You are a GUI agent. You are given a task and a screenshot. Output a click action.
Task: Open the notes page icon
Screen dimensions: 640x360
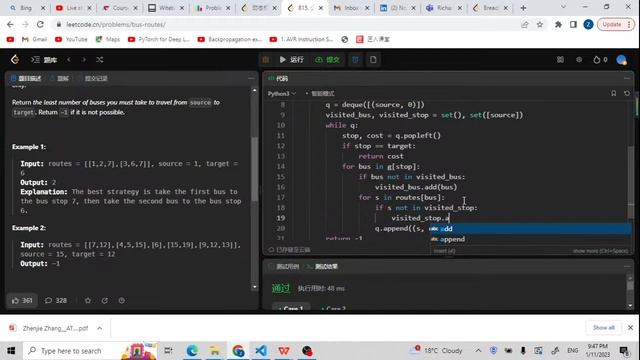coord(373,60)
